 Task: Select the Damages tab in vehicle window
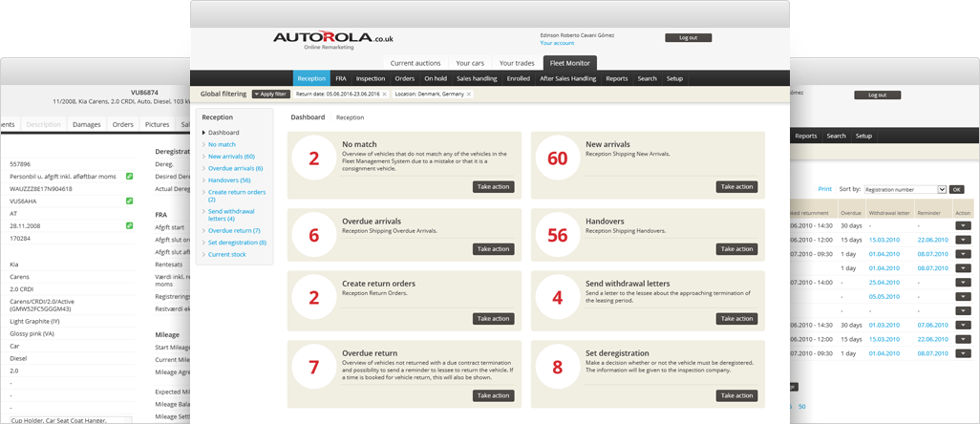[x=87, y=124]
